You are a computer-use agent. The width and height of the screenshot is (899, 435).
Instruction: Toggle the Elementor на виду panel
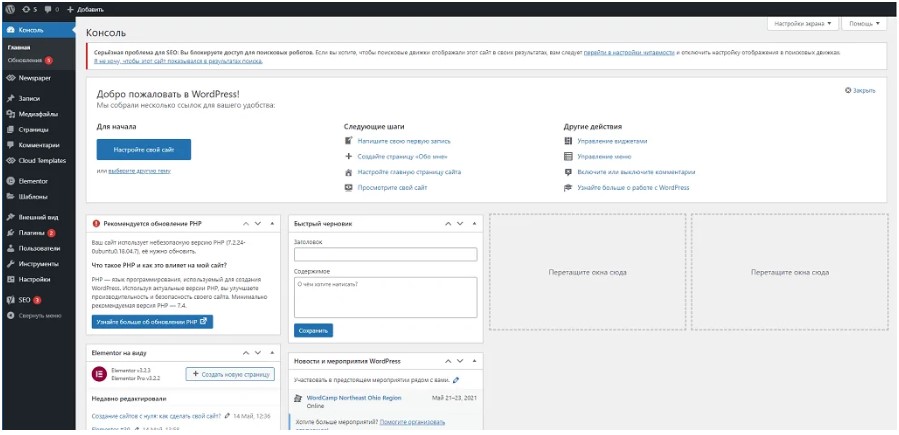pos(272,353)
